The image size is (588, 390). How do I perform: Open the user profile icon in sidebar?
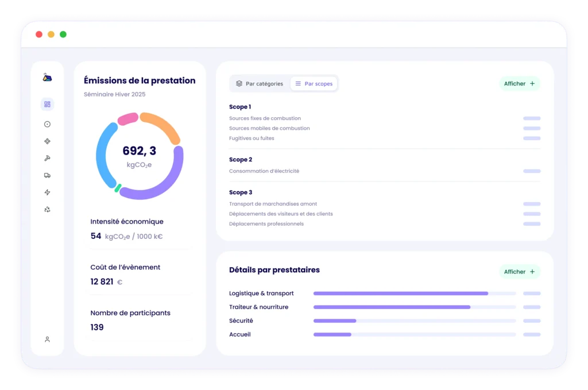click(x=47, y=339)
